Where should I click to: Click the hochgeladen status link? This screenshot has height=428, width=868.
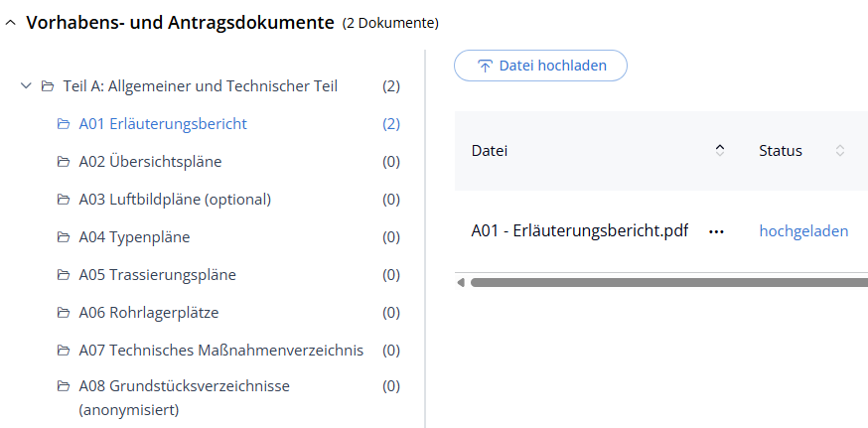point(803,231)
